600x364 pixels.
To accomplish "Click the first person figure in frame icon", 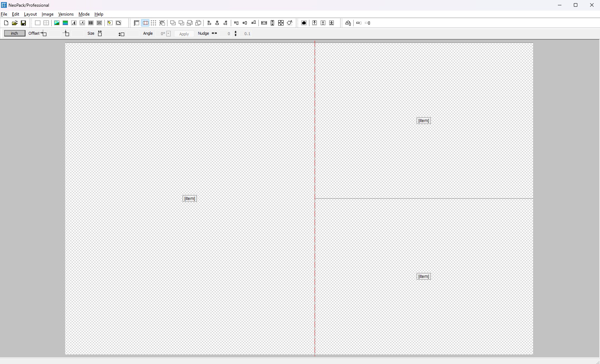I will pyautogui.click(x=314, y=23).
